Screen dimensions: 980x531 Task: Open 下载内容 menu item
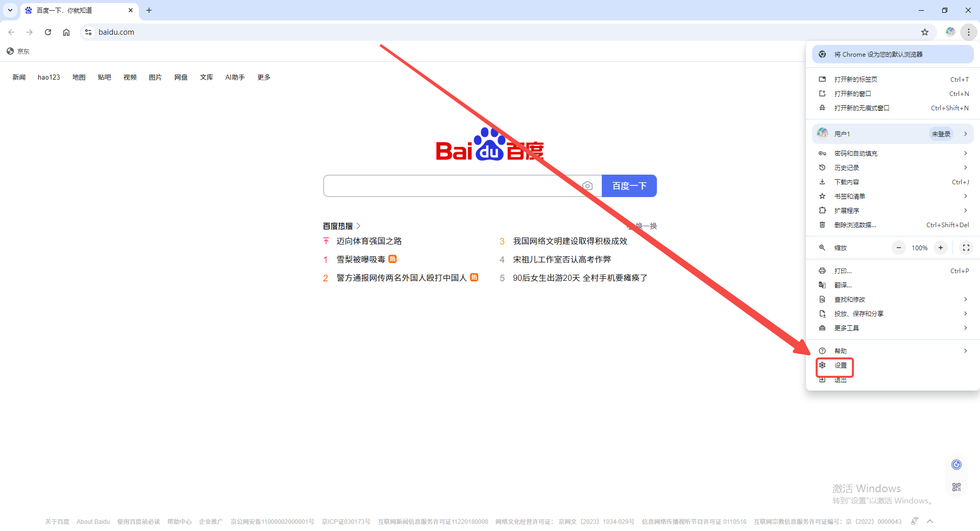893,182
